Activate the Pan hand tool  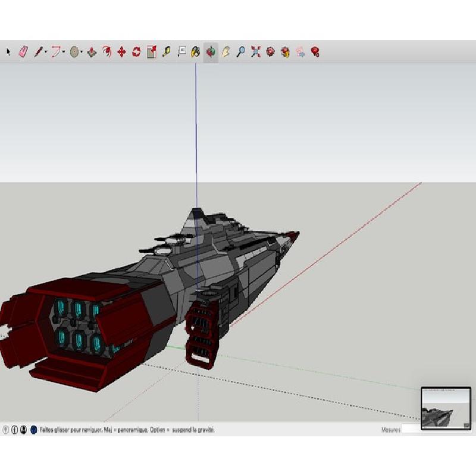(x=226, y=52)
